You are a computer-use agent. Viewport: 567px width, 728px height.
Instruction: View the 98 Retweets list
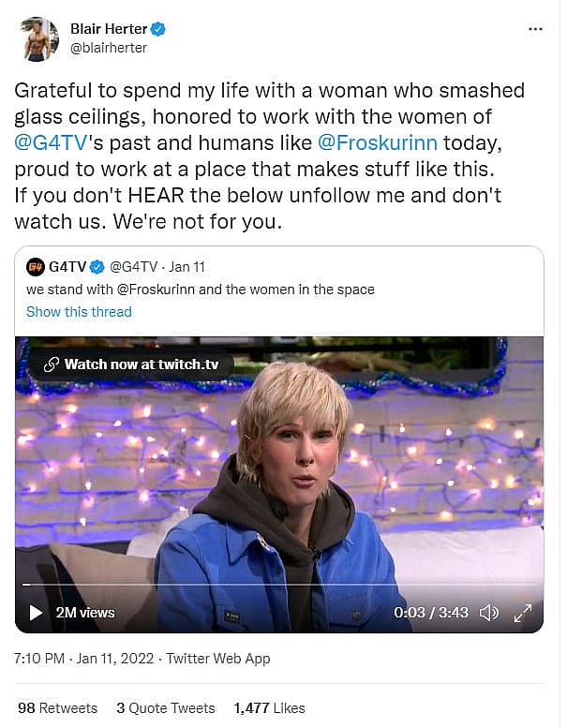point(57,707)
